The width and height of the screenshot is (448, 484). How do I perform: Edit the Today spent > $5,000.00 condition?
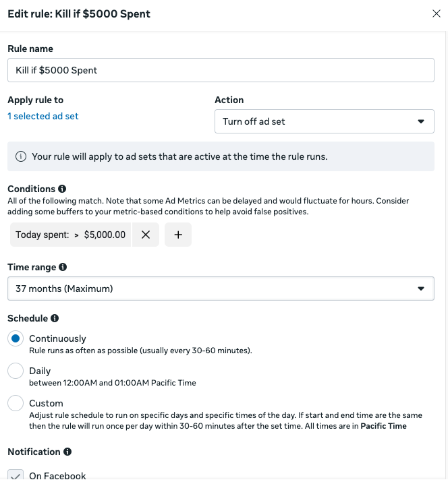click(70, 235)
